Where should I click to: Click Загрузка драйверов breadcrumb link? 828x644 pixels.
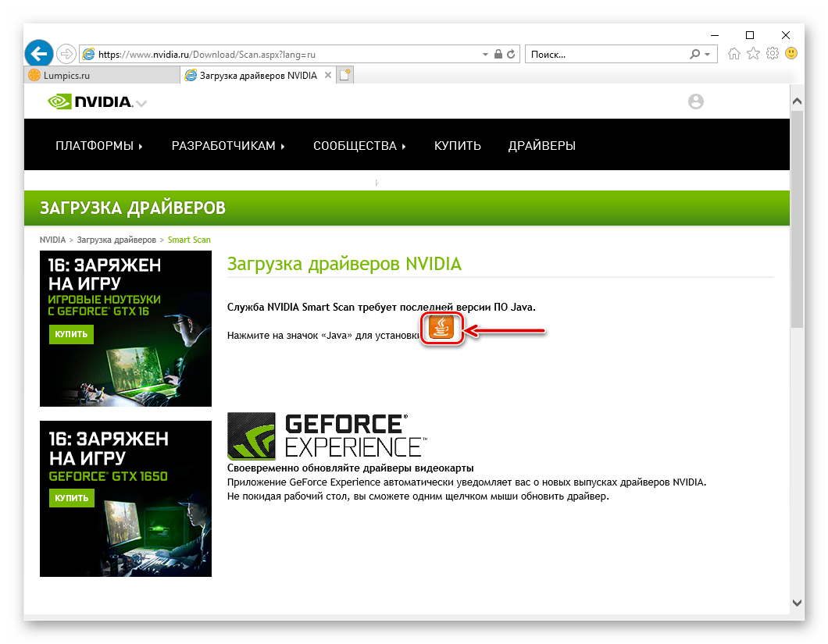(116, 240)
